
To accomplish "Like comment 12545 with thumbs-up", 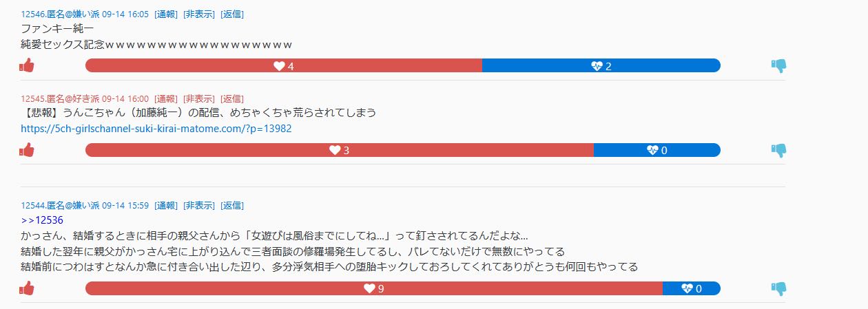I will click(27, 149).
